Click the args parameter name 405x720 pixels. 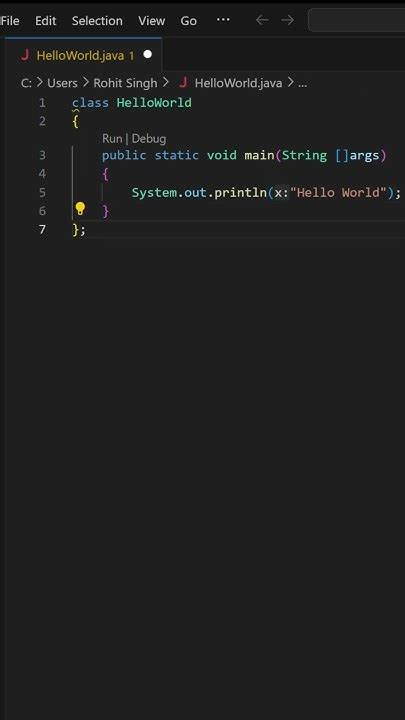365,155
